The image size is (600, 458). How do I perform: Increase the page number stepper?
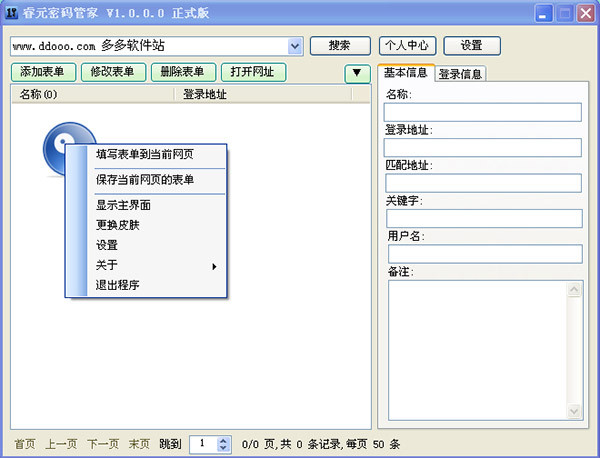pos(223,441)
